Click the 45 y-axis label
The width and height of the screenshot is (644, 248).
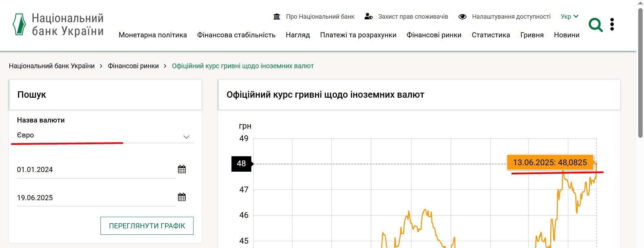pos(244,241)
